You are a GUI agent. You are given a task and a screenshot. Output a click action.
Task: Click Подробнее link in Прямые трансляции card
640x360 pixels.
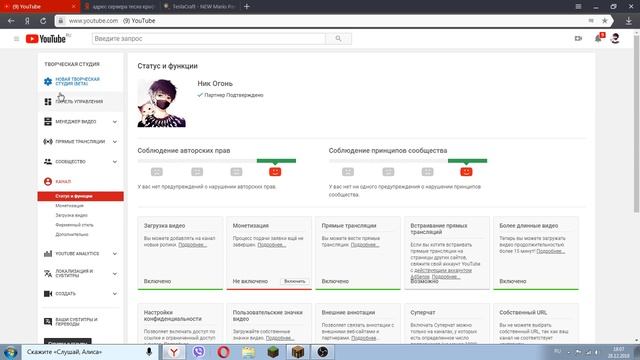pos(365,245)
